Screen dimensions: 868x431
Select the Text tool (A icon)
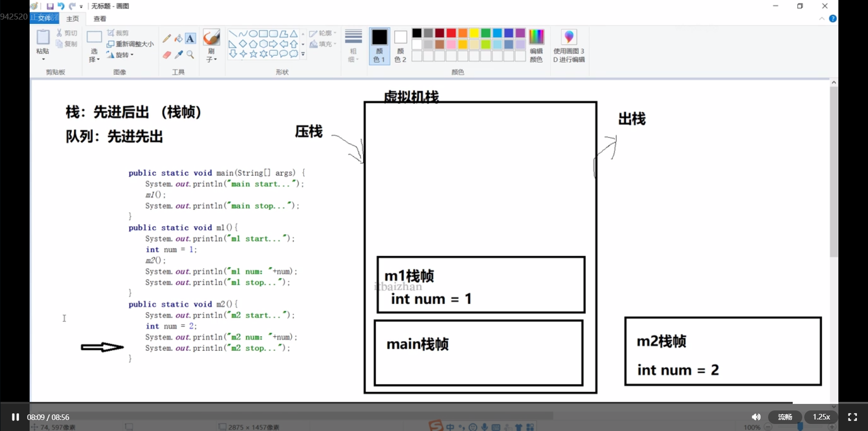190,39
